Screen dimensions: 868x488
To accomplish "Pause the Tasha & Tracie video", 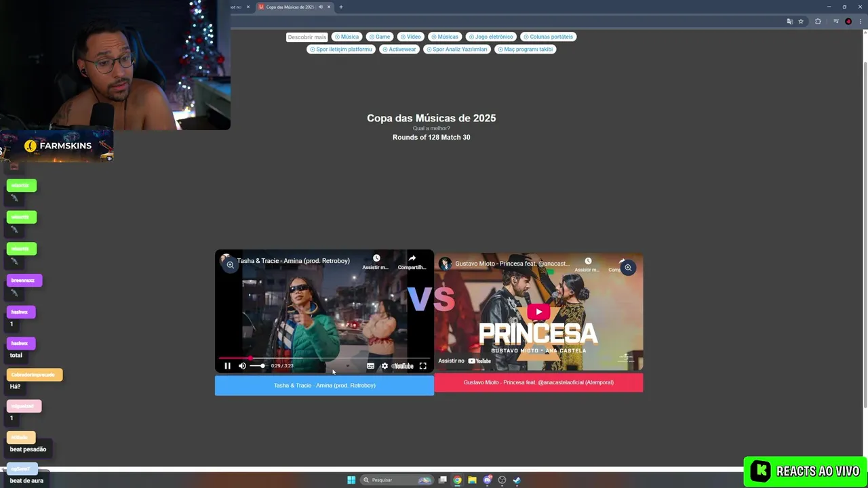I will pos(227,366).
